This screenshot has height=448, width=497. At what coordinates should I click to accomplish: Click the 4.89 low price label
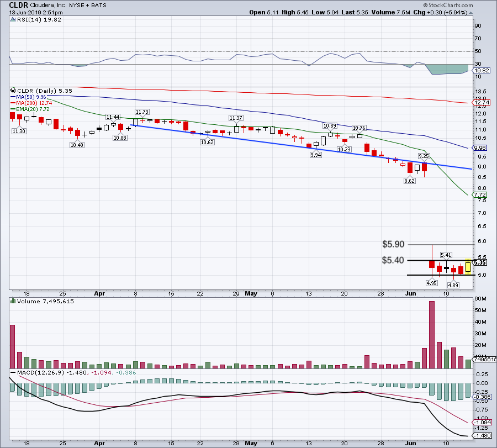click(x=453, y=285)
